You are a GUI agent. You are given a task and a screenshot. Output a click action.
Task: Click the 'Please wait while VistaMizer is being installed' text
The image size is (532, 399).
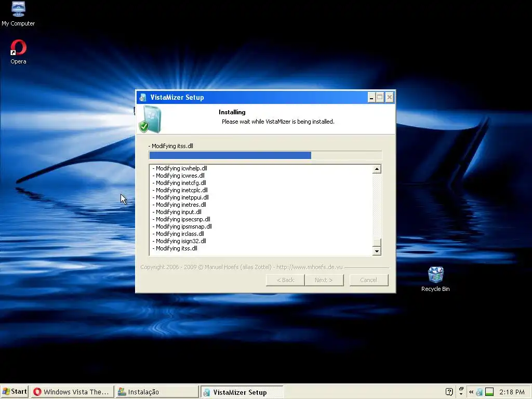[278, 122]
